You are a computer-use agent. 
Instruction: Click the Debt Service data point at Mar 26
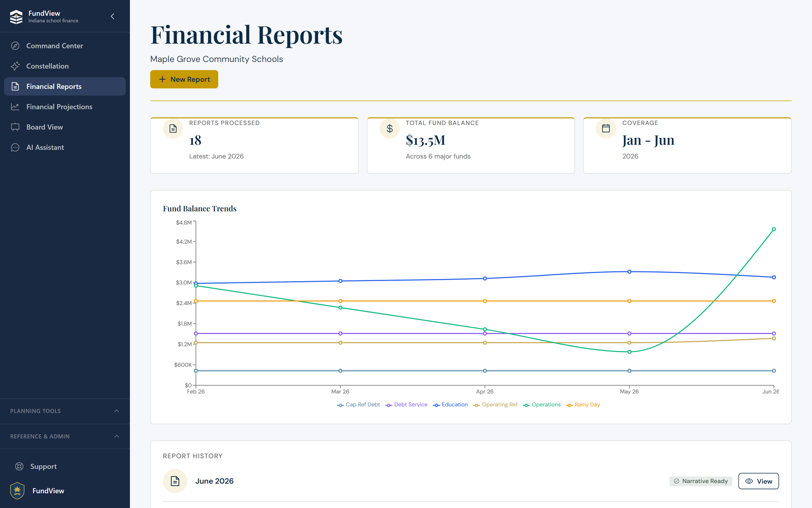coord(340,334)
